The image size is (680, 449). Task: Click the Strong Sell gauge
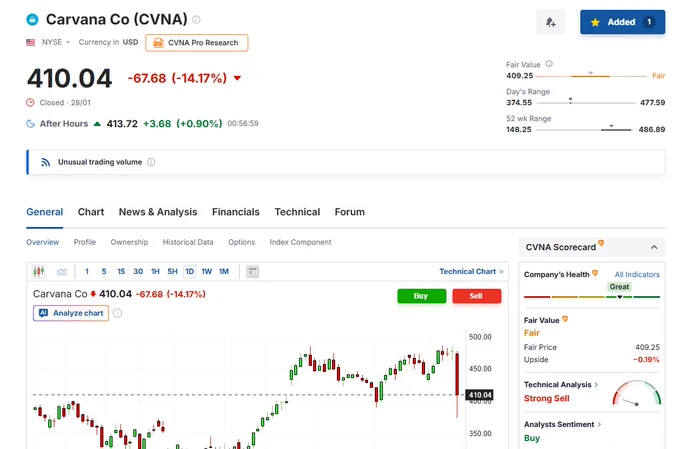[x=636, y=393]
